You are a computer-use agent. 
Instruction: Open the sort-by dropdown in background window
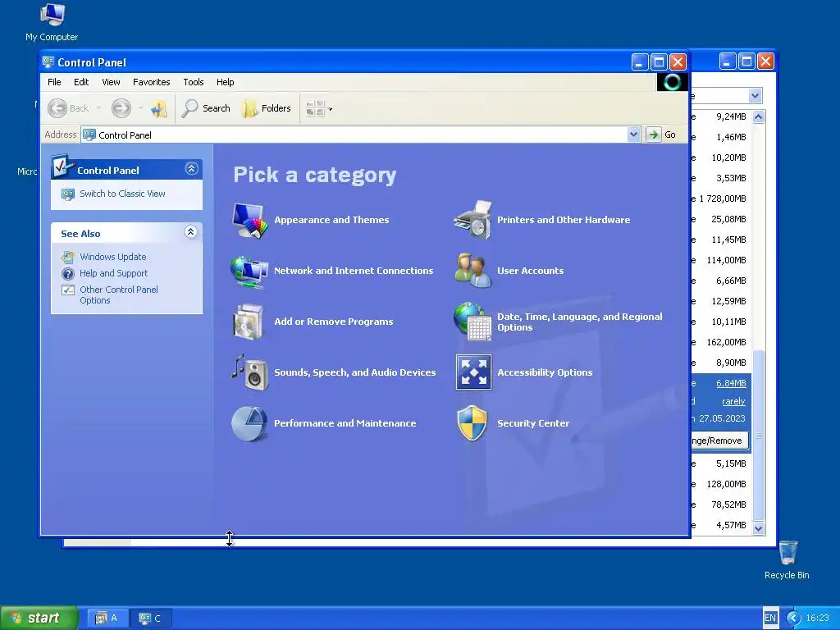coord(755,97)
